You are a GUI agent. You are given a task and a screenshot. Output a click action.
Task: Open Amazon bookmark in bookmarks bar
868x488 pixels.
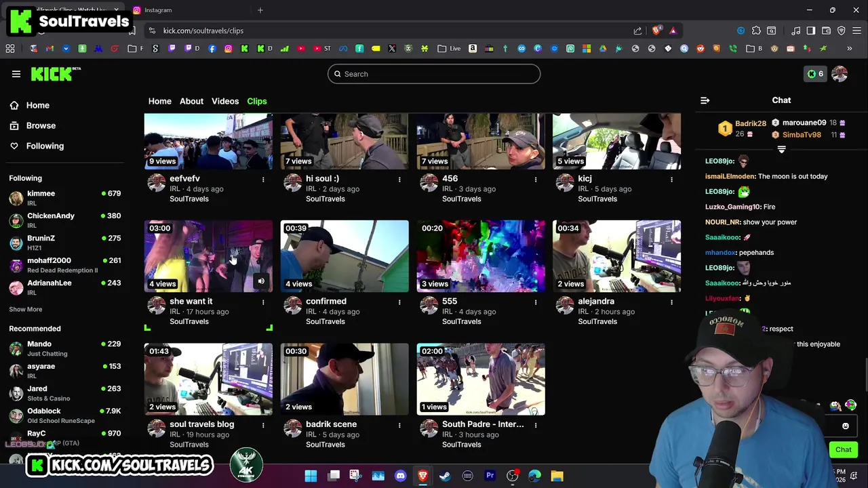[473, 48]
